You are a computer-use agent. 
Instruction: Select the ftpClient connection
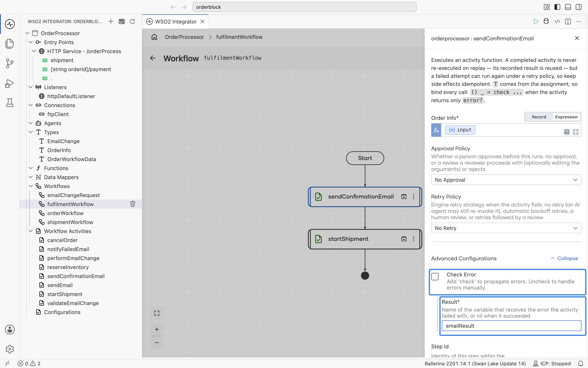[58, 114]
